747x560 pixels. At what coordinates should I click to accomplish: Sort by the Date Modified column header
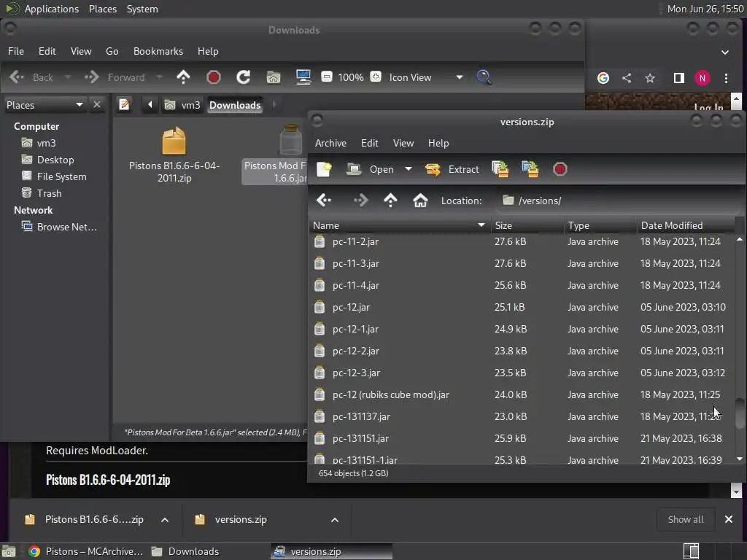click(685, 225)
